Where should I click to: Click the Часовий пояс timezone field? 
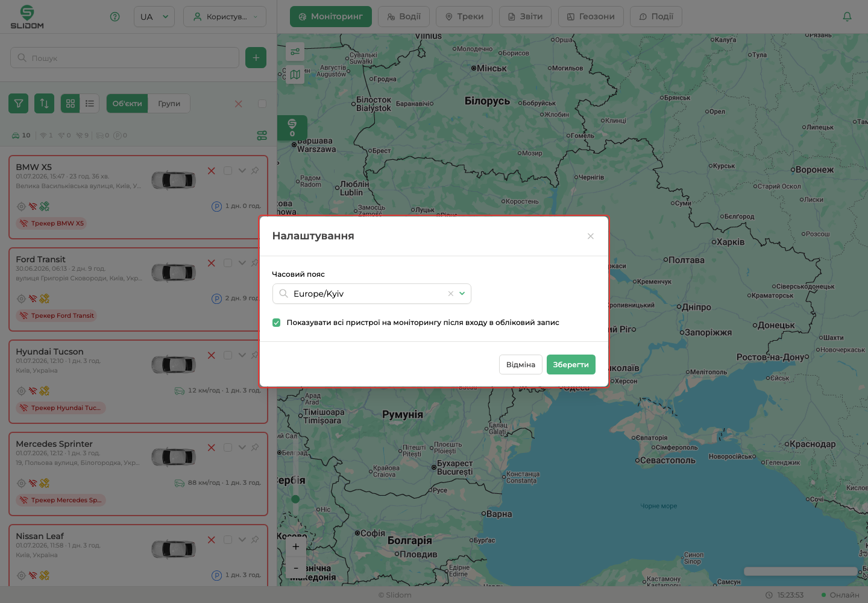pyautogui.click(x=371, y=294)
